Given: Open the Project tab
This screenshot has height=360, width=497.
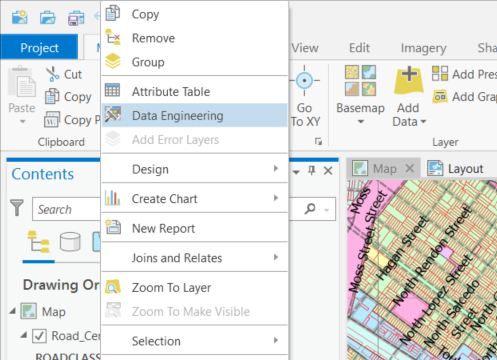Looking at the screenshot, I should 39,48.
